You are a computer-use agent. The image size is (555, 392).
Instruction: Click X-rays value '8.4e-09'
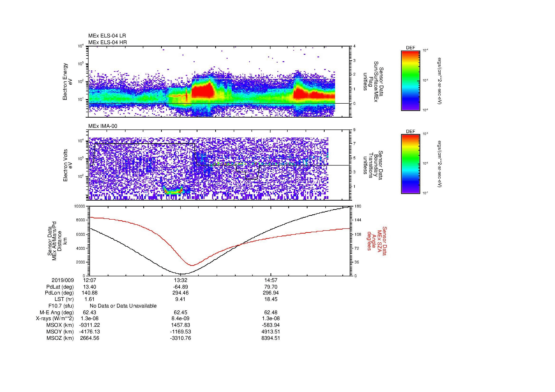pyautogui.click(x=181, y=318)
